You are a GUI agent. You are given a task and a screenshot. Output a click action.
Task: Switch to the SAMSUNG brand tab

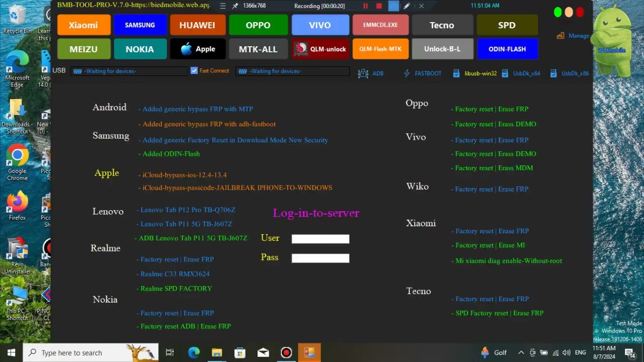139,25
